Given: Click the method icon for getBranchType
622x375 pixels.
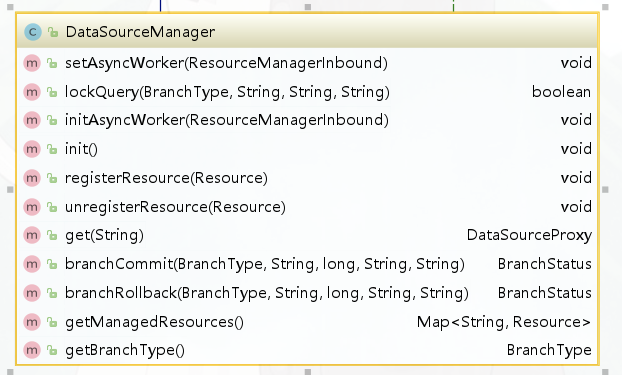Looking at the screenshot, I should 32,350.
